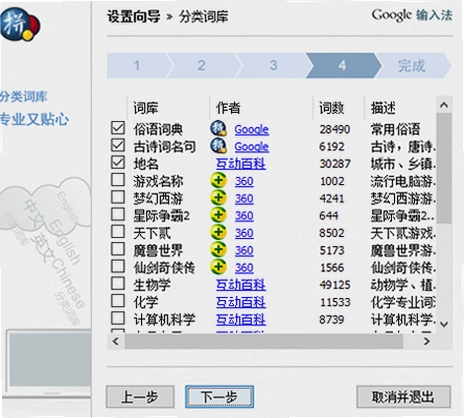Click the 360 icon in the 星际争霸2 row
The image size is (464, 418).
pos(218,215)
